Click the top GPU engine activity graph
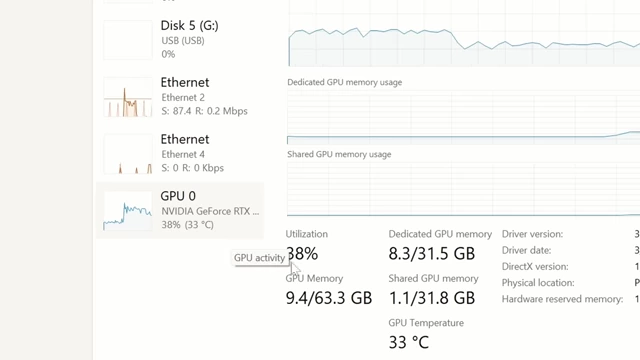 463,33
